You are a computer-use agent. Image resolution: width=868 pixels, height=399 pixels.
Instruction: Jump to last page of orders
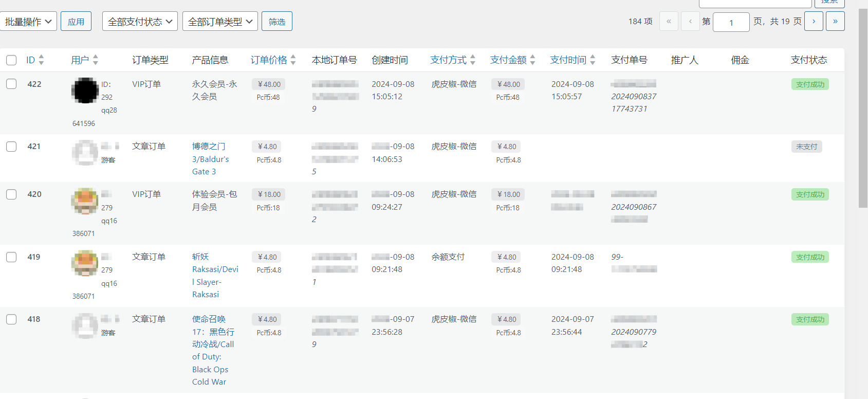tap(835, 22)
